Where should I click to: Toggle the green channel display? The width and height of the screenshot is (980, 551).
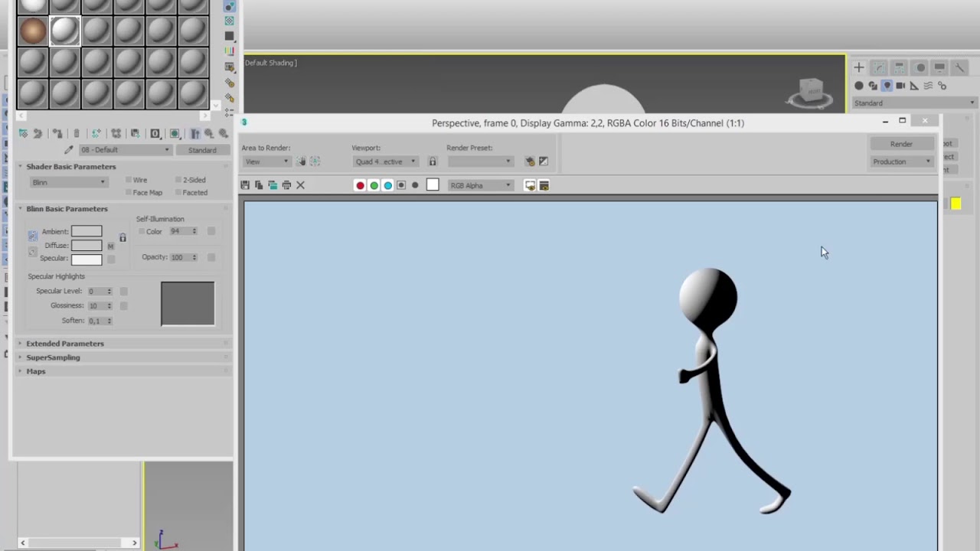click(x=374, y=185)
